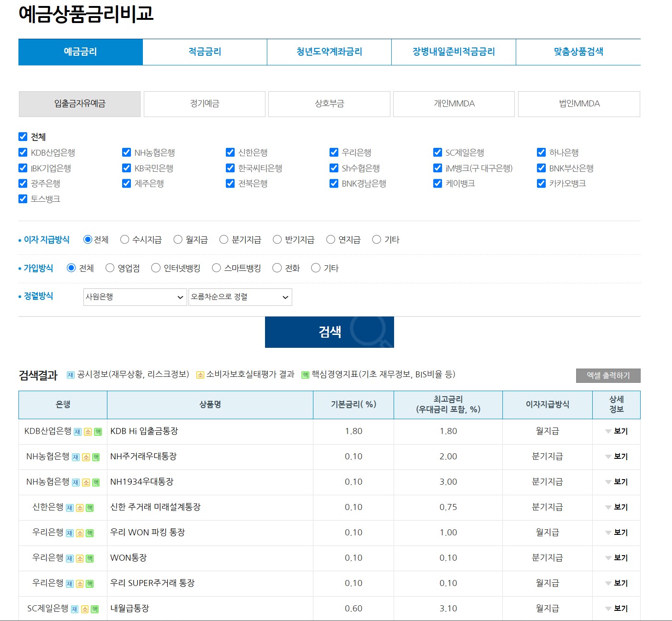Image resolution: width=672 pixels, height=621 pixels.
Task: Select 스마트뱅킹 join method radio
Action: click(x=217, y=268)
